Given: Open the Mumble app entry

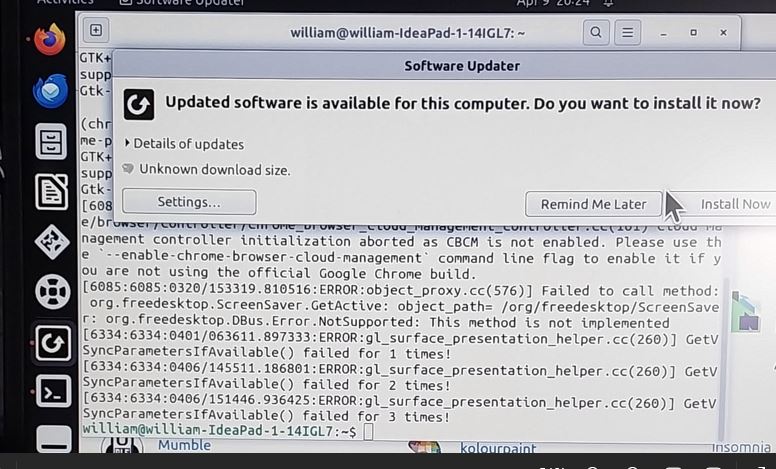Looking at the screenshot, I should point(184,445).
